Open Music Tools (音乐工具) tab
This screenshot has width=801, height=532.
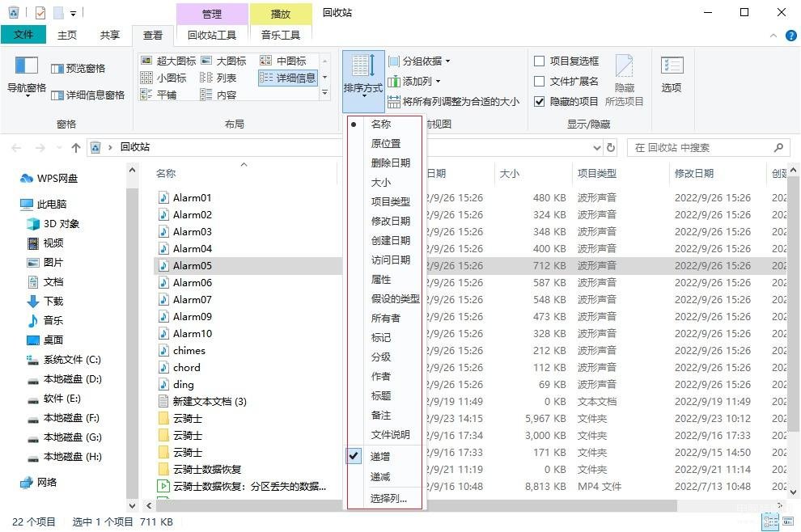[x=281, y=35]
